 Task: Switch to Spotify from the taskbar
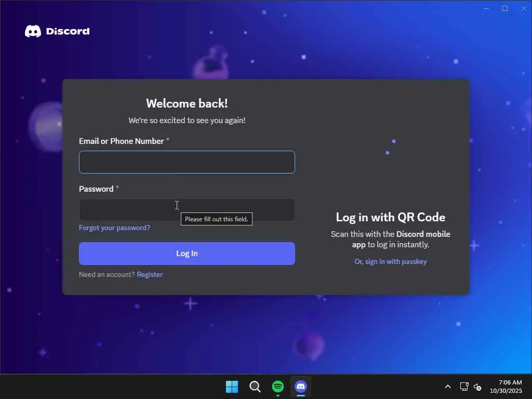coord(278,387)
